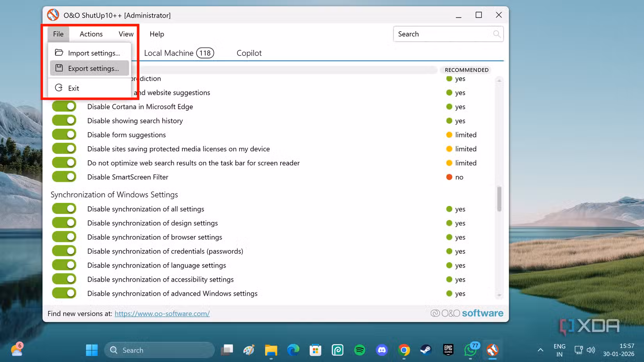The image size is (644, 362).
Task: Click the exit icon in File menu
Action: pos(59,88)
